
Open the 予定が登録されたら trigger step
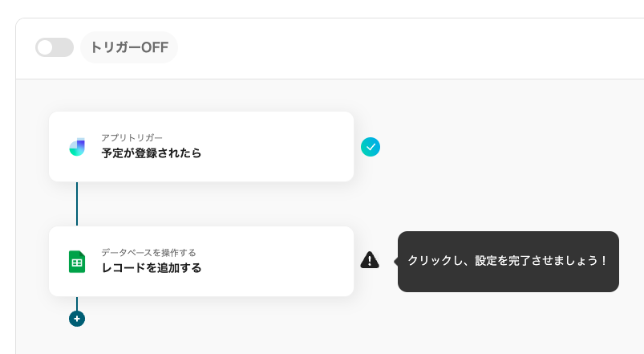[151, 153]
